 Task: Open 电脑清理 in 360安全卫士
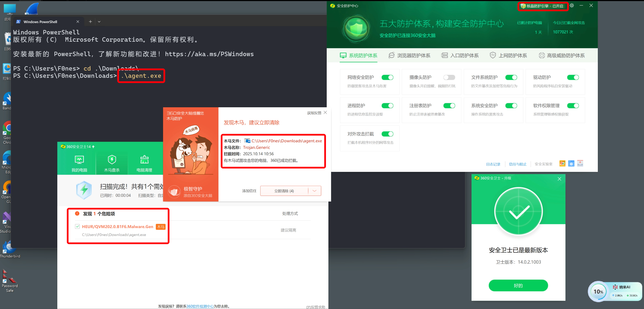[x=145, y=163]
